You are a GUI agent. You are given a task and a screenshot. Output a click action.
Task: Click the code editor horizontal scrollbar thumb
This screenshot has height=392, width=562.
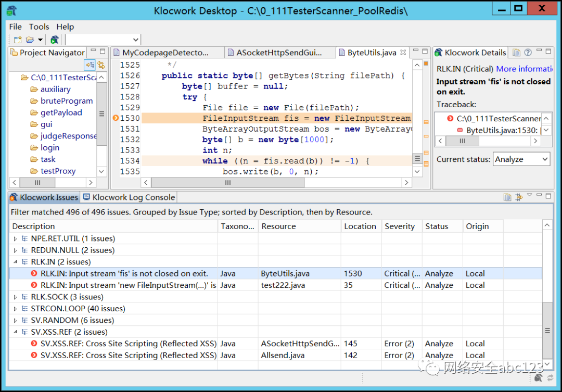[227, 183]
